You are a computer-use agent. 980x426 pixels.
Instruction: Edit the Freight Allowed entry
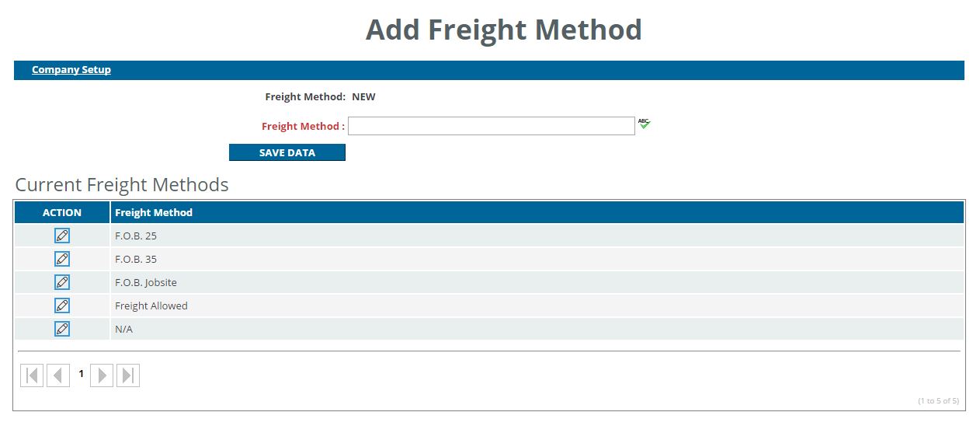(62, 306)
